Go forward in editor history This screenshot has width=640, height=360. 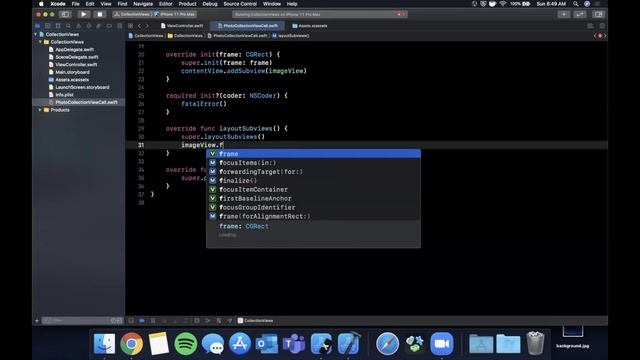(x=147, y=26)
